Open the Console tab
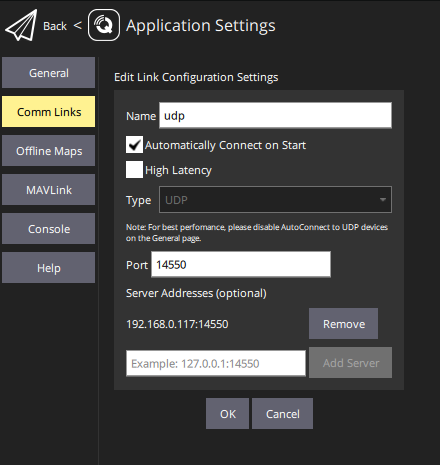The image size is (440, 465). [49, 229]
